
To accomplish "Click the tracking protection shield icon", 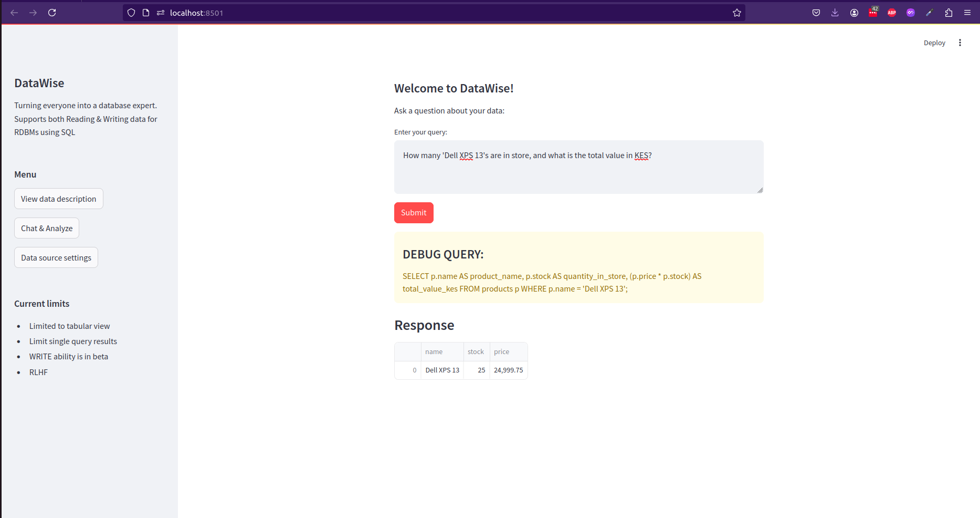I will 131,12.
